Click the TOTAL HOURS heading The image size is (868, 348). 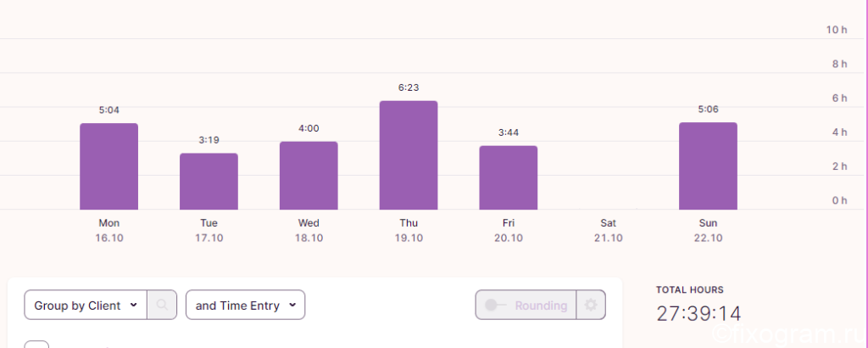click(x=690, y=289)
